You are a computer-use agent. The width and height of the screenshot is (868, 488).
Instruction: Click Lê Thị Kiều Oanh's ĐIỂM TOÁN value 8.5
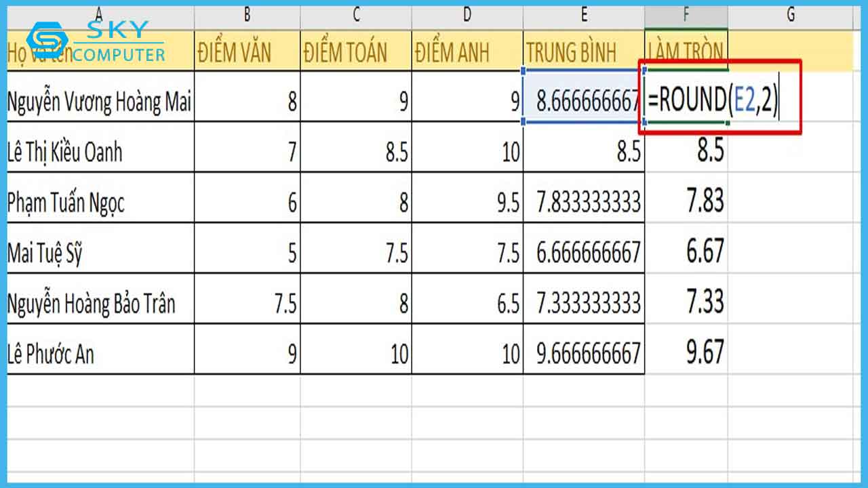(x=356, y=148)
